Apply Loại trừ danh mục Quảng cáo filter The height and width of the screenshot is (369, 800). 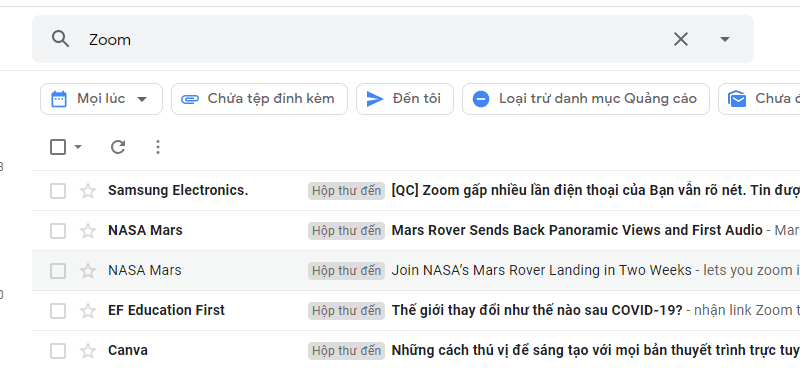586,99
